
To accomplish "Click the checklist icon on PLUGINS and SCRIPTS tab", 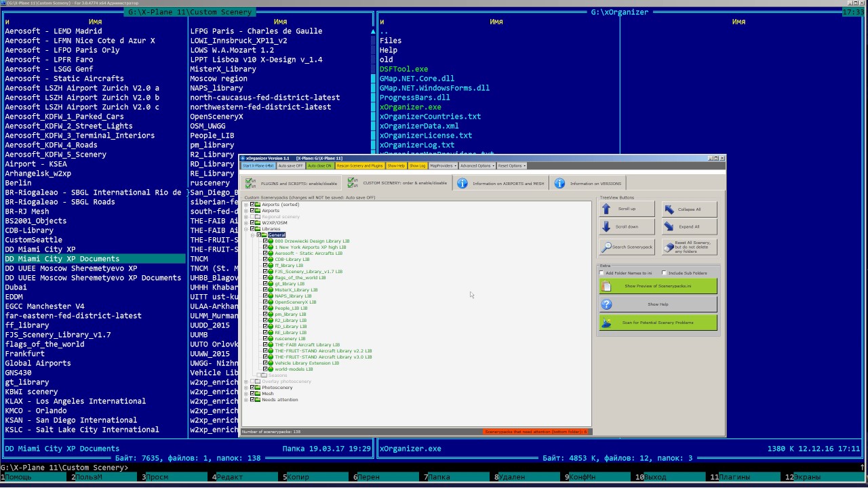I will tap(250, 183).
